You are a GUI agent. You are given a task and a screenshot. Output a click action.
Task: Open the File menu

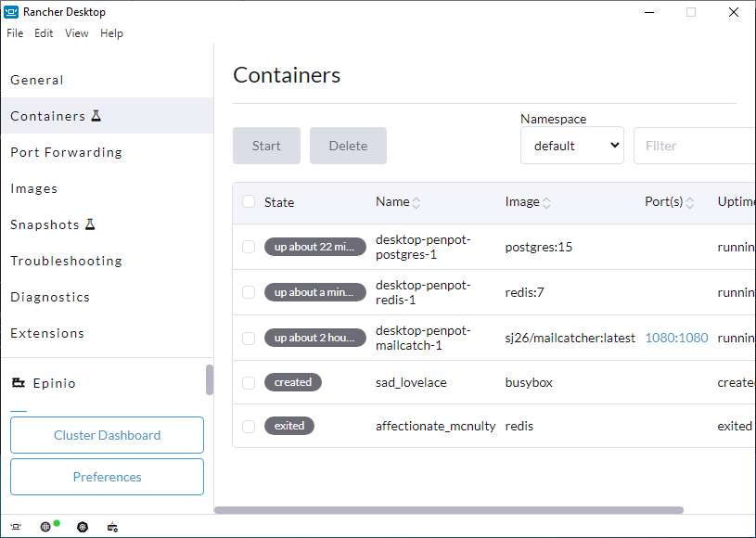tap(15, 33)
